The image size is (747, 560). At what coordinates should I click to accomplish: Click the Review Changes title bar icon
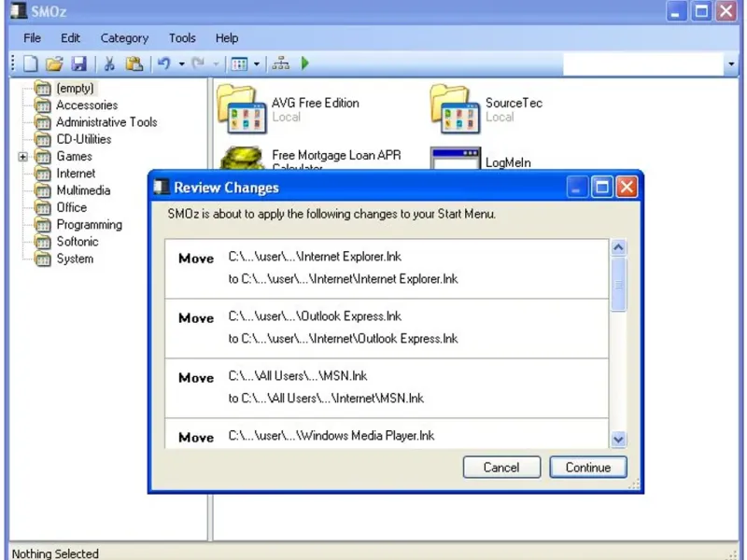click(161, 187)
